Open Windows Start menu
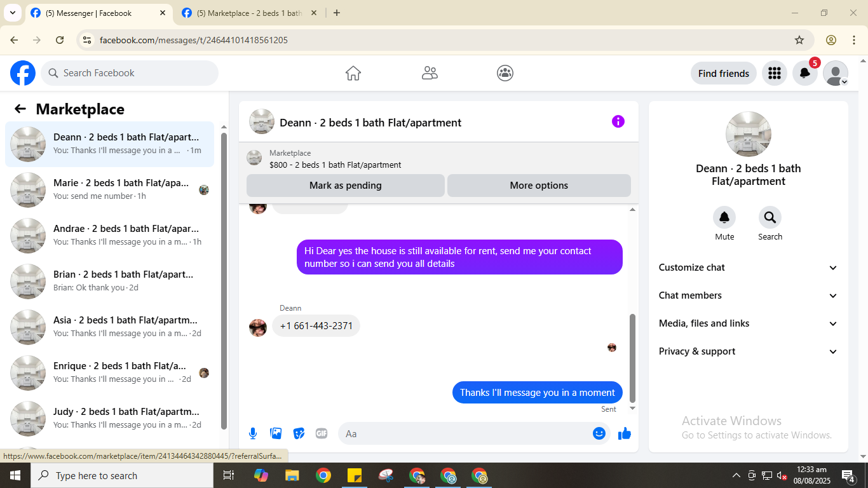This screenshot has height=488, width=868. (x=15, y=475)
